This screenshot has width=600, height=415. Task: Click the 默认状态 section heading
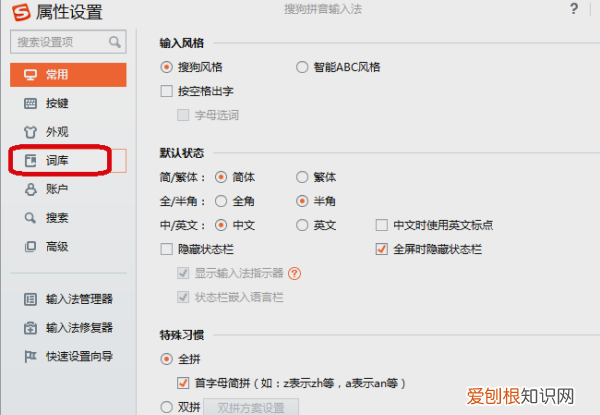(182, 153)
